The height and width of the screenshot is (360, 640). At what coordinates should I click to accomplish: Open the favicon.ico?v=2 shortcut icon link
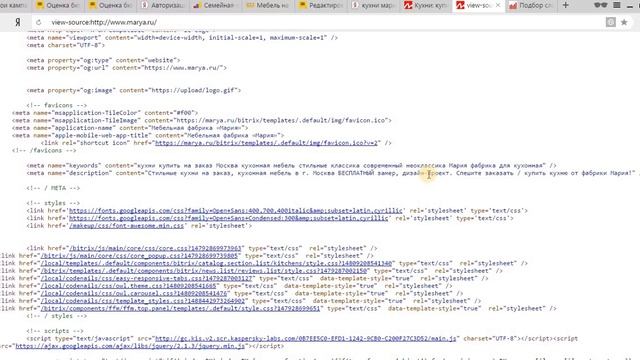[x=267, y=143]
